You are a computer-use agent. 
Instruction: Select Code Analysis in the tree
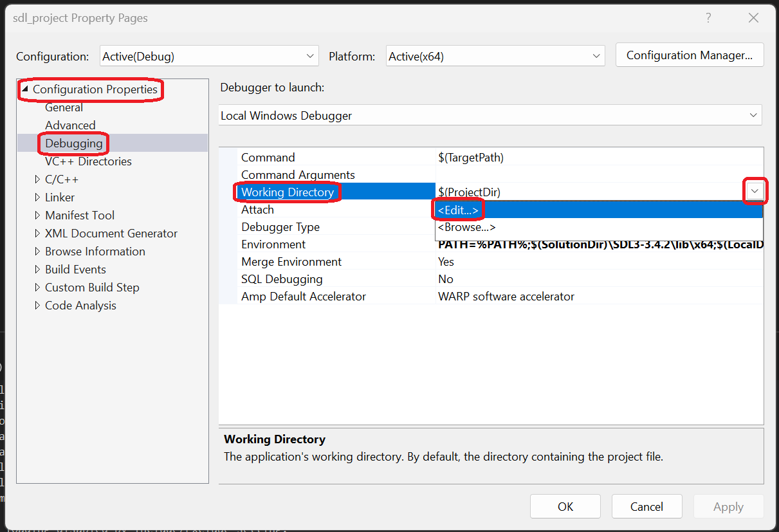80,305
